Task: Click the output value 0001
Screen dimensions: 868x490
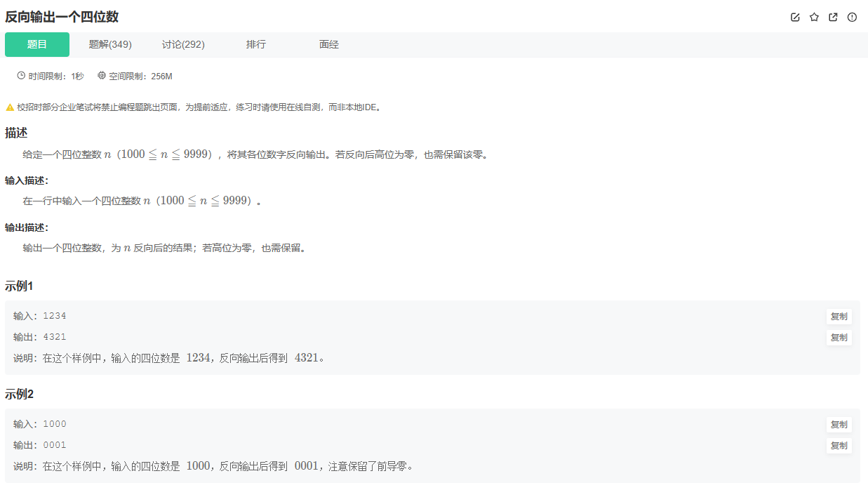Action: click(55, 445)
